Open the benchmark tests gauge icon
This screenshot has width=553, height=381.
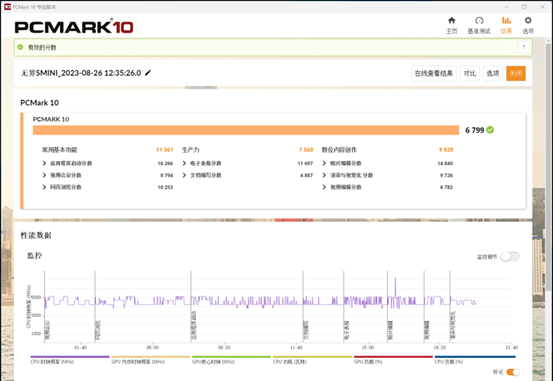(479, 20)
